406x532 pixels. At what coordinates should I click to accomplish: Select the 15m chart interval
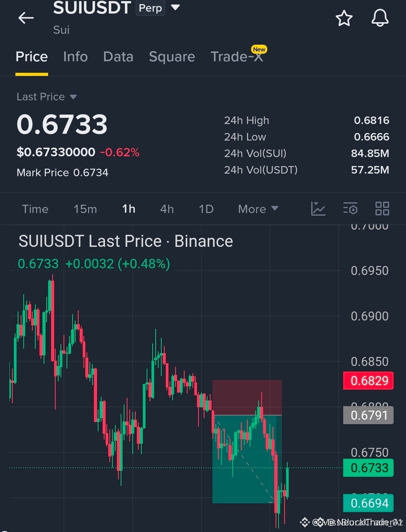[85, 209]
